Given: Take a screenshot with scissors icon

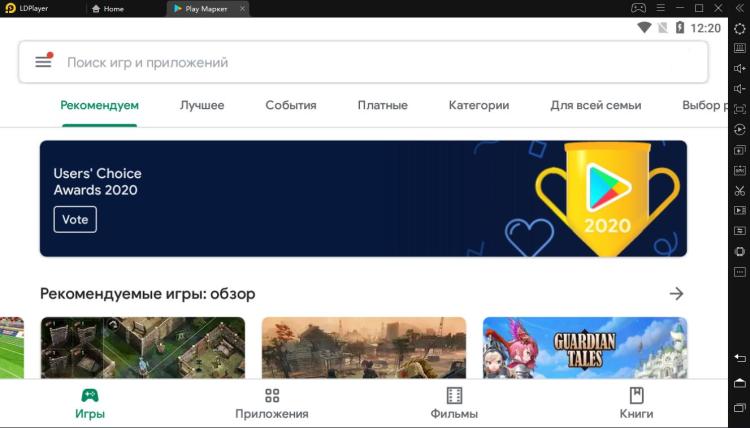Looking at the screenshot, I should pyautogui.click(x=739, y=191).
